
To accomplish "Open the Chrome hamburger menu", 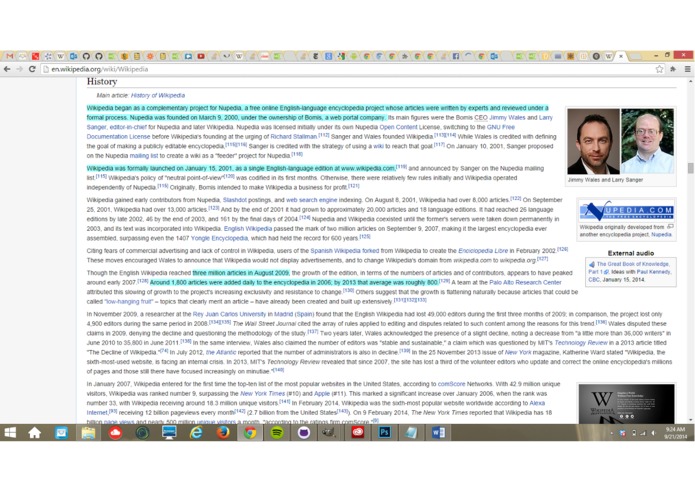I will (687, 69).
